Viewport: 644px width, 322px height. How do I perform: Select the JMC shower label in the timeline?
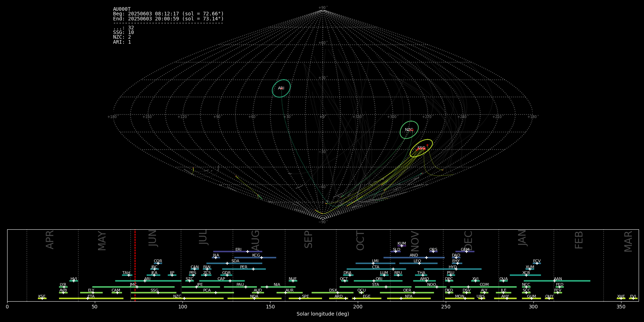[133, 285]
